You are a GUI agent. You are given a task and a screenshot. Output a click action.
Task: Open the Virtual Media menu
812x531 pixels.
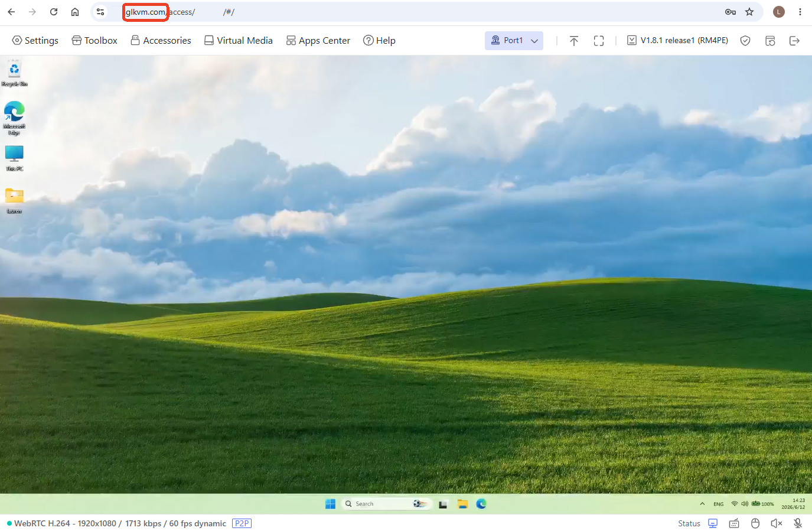[239, 40]
